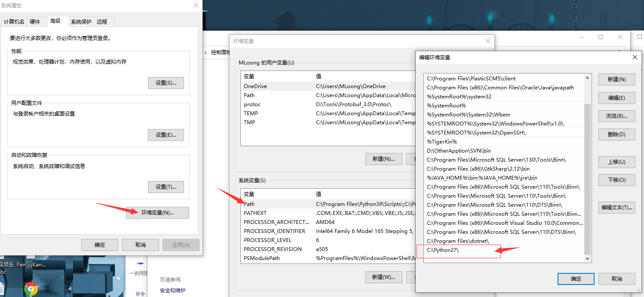
Task: Select the System32\OpenSSH\ entry
Action: click(504, 133)
